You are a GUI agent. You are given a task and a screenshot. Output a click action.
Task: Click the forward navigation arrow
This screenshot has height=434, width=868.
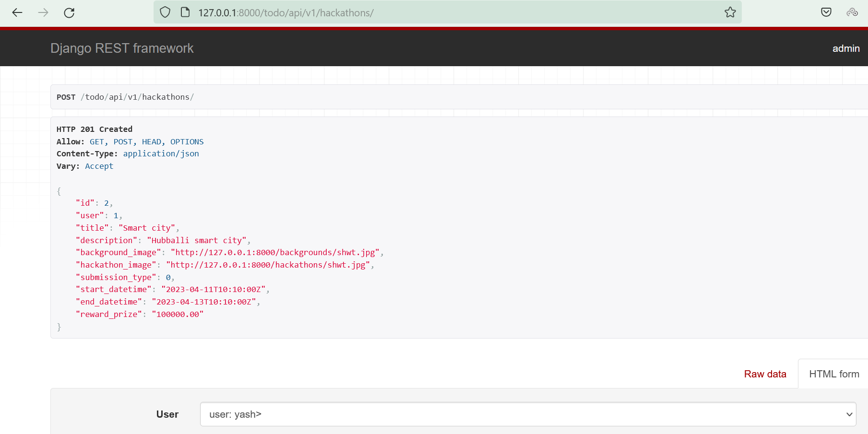43,12
